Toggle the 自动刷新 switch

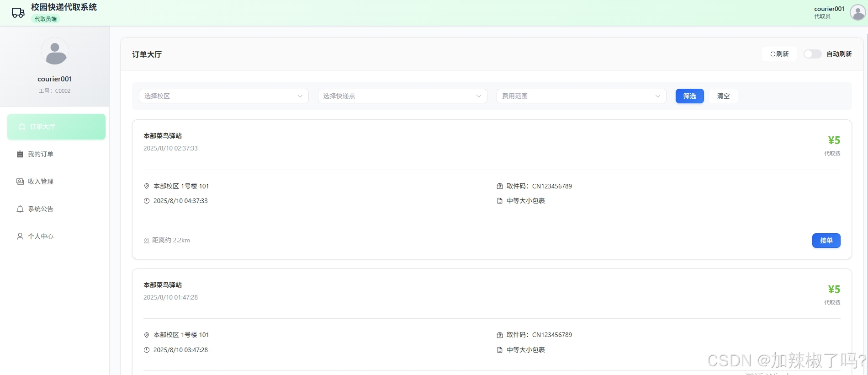(812, 54)
